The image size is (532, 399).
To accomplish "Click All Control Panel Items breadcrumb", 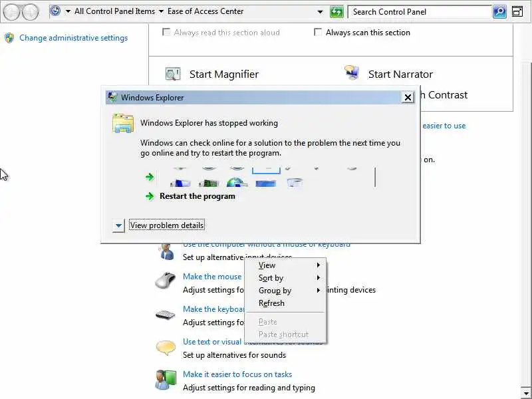I will click(114, 11).
